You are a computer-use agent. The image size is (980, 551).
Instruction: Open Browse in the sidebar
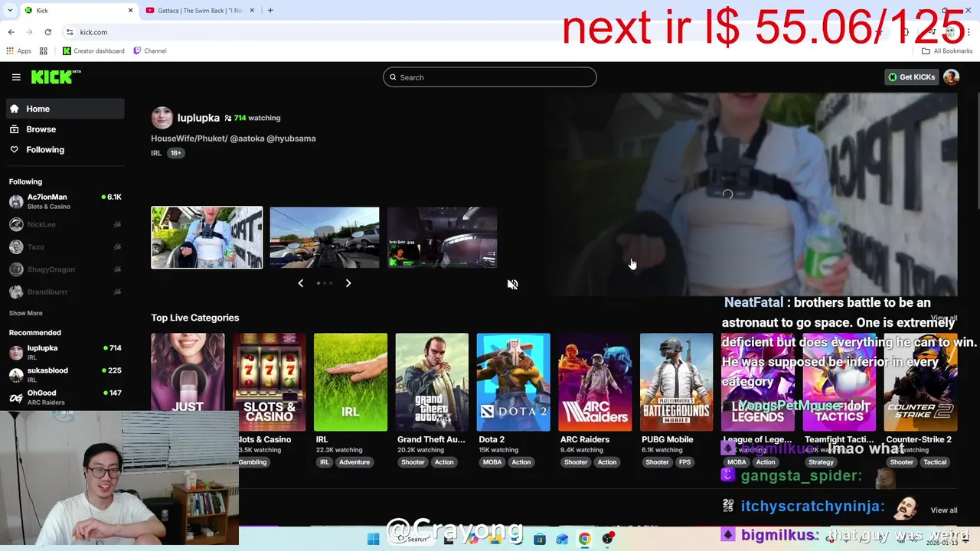coord(65,129)
